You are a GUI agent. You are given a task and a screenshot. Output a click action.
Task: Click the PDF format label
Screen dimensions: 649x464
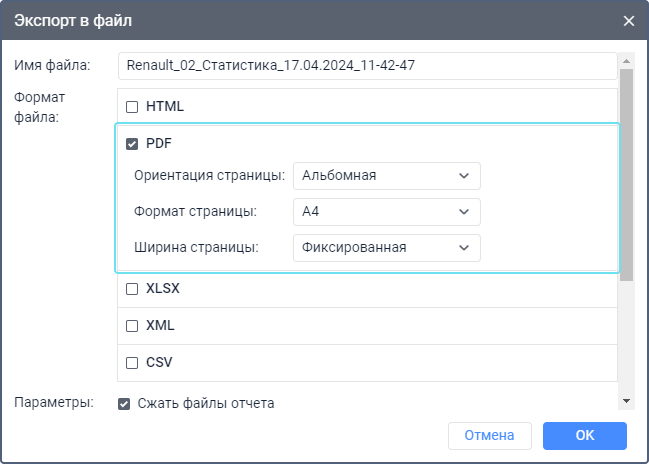pos(159,144)
